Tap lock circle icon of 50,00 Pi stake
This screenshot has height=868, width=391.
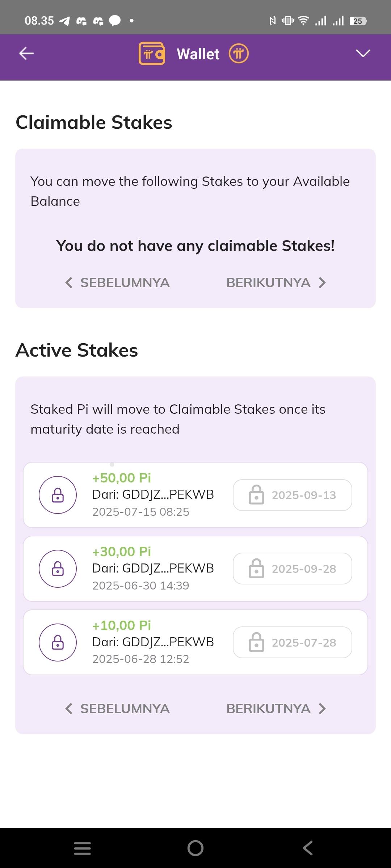[58, 495]
